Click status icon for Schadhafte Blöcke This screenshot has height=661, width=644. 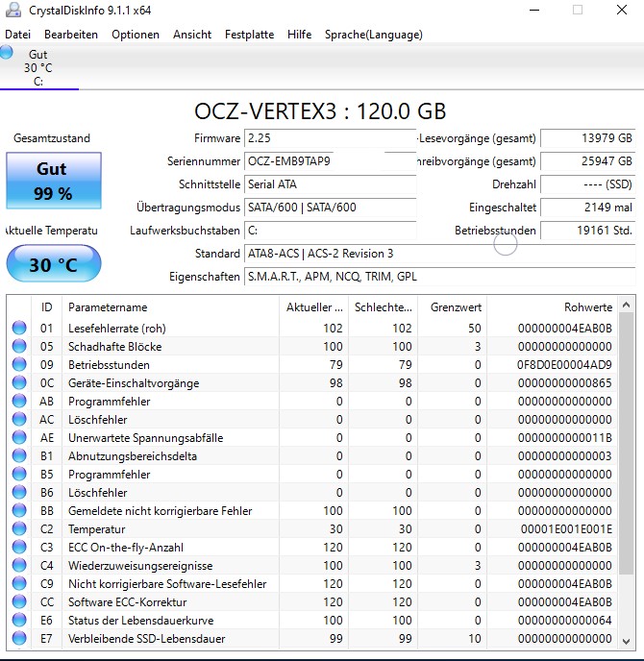(x=19, y=346)
